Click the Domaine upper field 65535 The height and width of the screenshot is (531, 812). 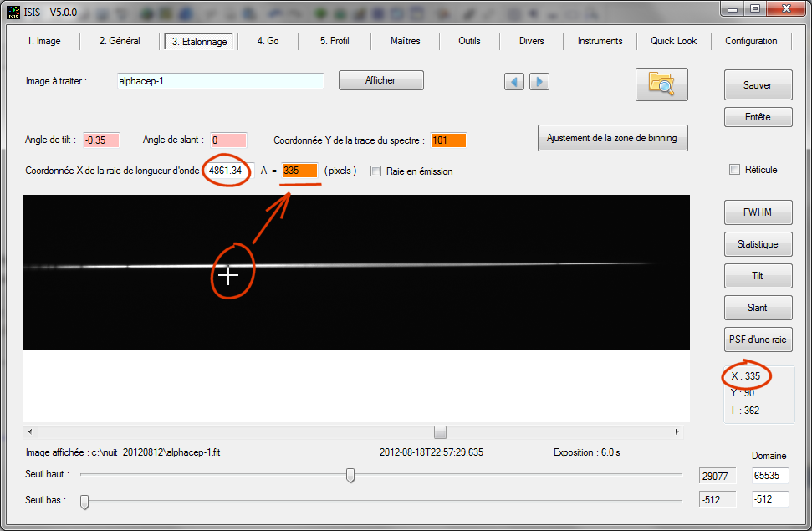coord(770,476)
